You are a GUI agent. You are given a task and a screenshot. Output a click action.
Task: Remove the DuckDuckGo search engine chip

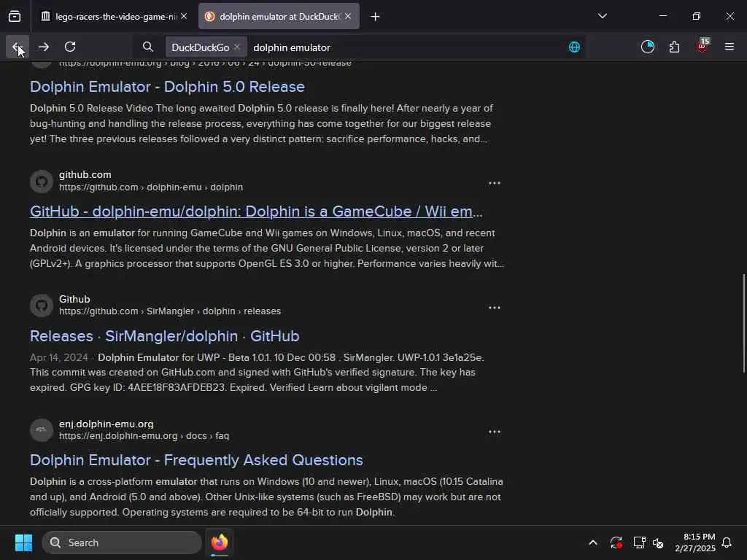click(237, 47)
